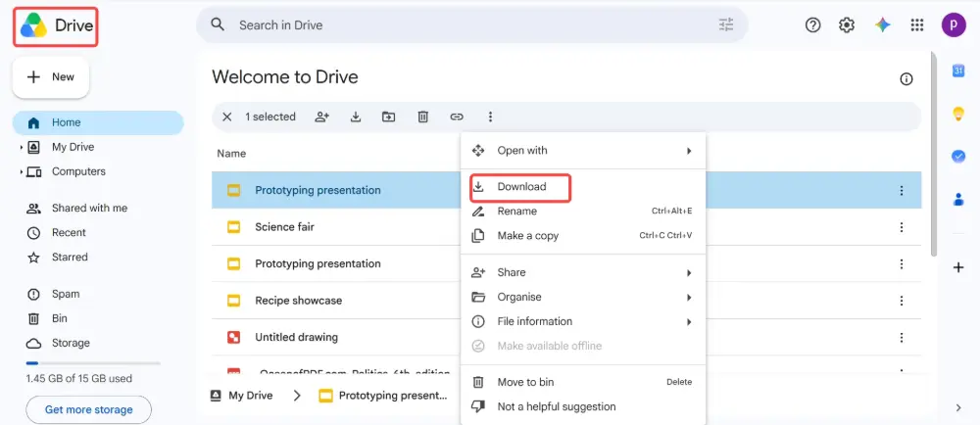This screenshot has width=980, height=425.
Task: Click the Share person-add toolbar icon
Action: pyautogui.click(x=321, y=117)
